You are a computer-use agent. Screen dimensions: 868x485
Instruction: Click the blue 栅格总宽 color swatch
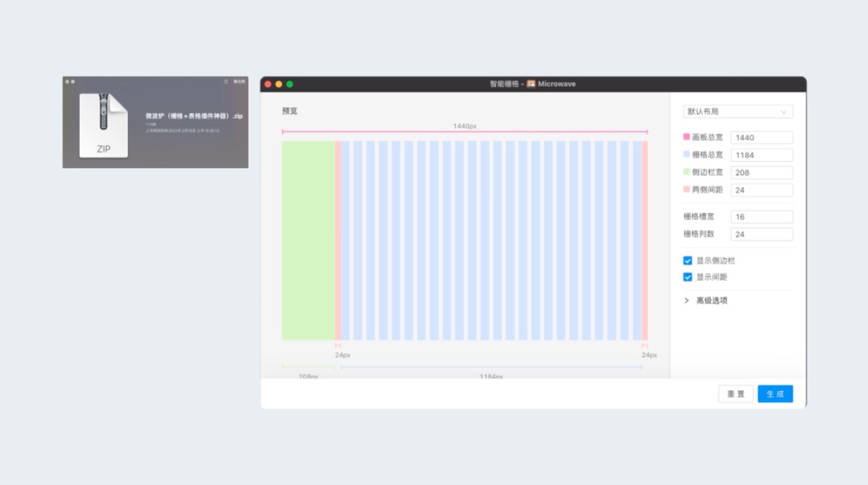686,154
